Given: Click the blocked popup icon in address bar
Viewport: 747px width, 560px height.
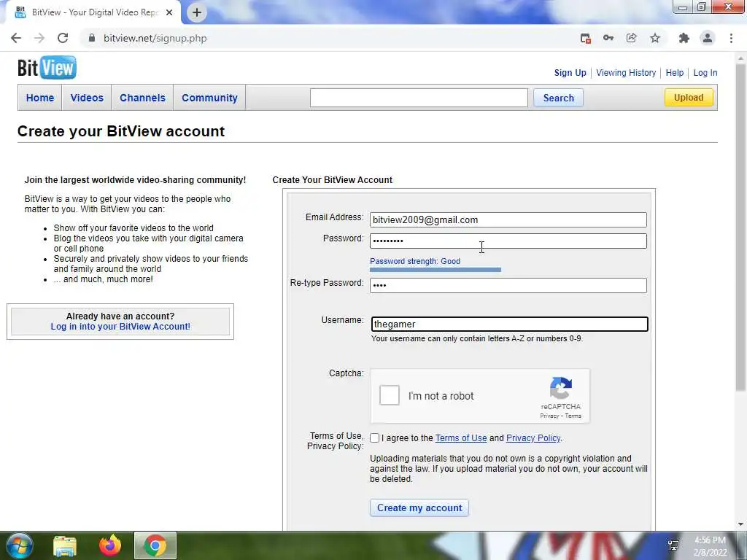Looking at the screenshot, I should (x=586, y=38).
